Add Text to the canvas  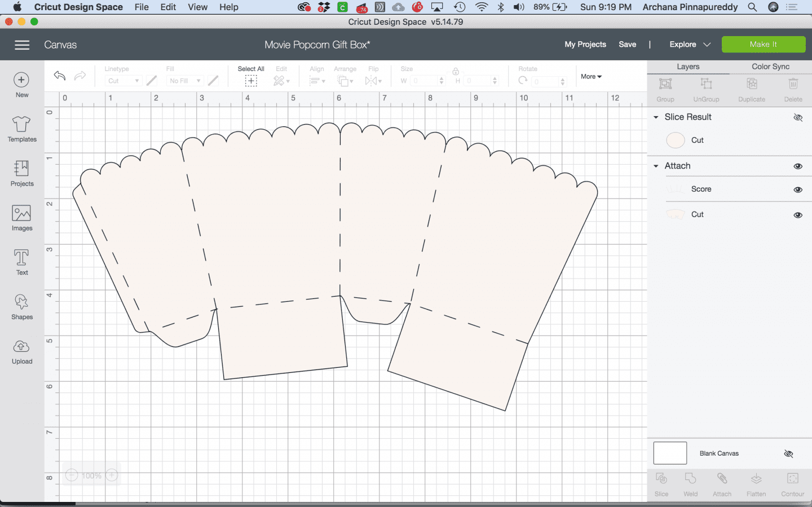pos(22,262)
